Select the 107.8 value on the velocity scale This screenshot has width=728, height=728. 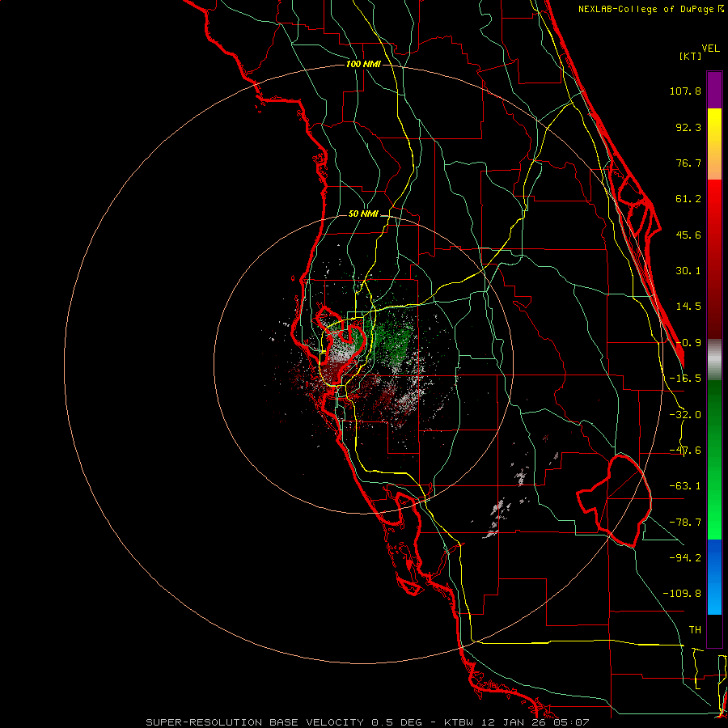[x=685, y=91]
